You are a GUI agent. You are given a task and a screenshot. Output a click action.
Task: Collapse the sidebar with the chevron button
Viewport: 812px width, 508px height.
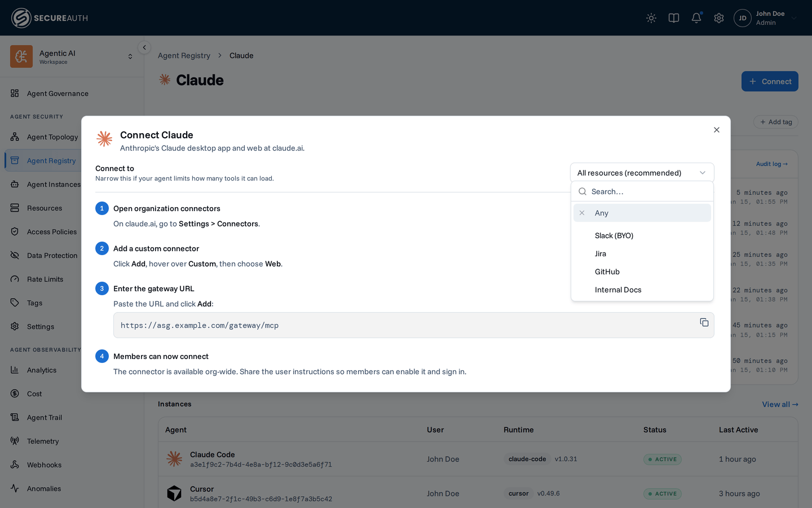pyautogui.click(x=144, y=47)
